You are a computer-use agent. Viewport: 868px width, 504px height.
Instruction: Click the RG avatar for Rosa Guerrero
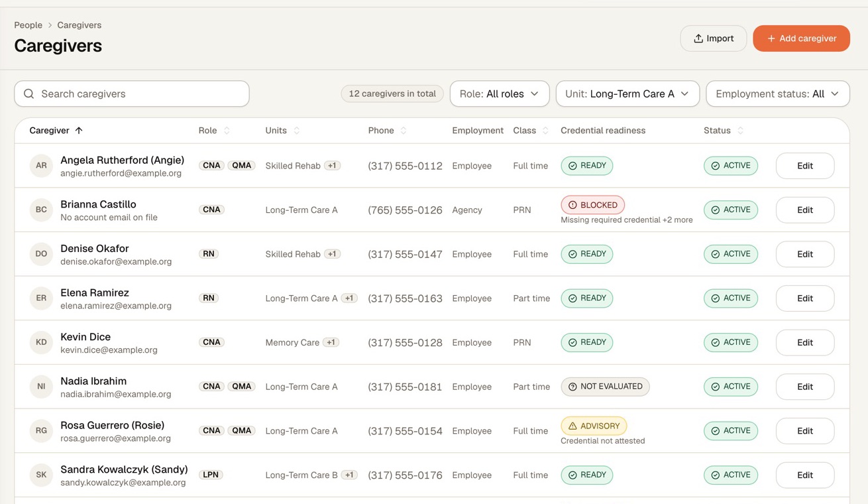pyautogui.click(x=41, y=431)
